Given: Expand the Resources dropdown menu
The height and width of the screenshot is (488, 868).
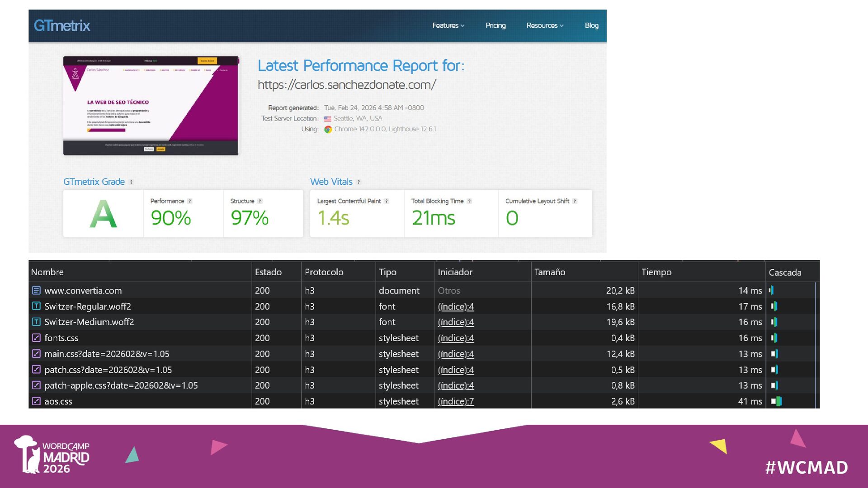Looking at the screenshot, I should (545, 26).
